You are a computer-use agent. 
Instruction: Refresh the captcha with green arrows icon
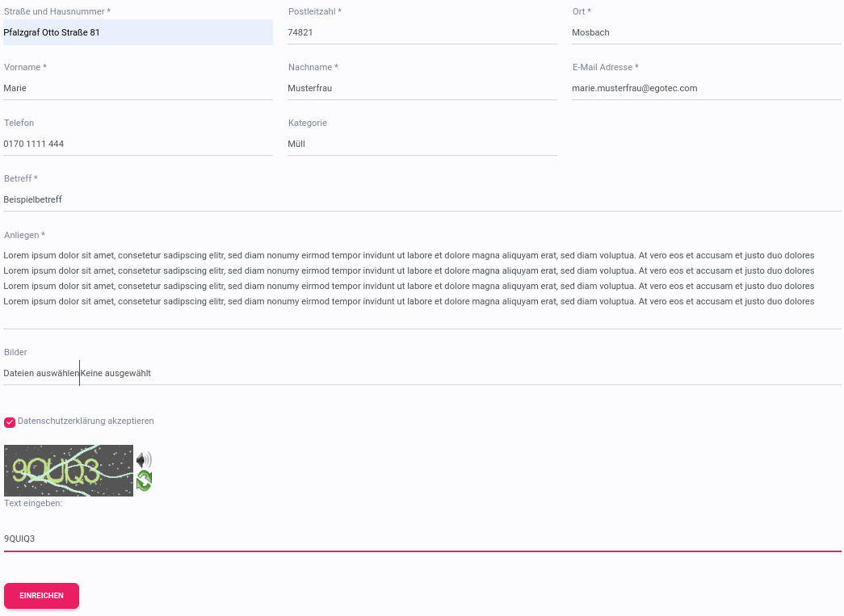coord(144,481)
